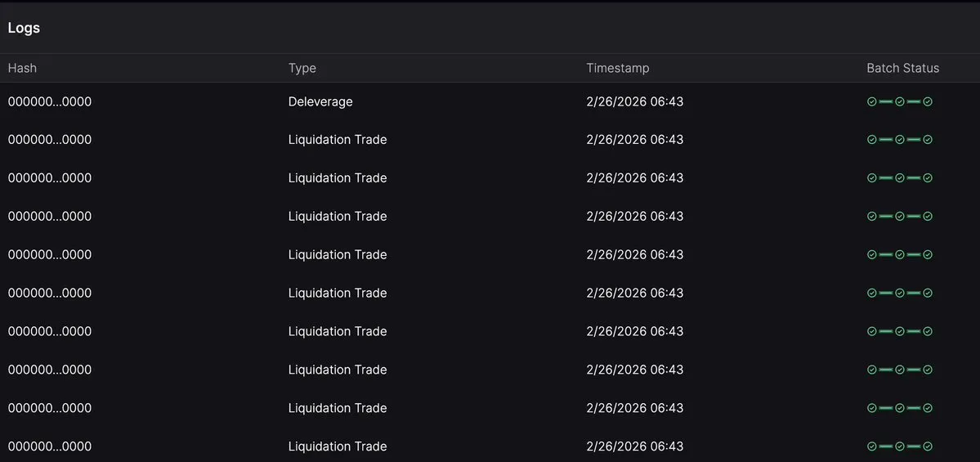Click the Timestamp column header

(x=618, y=68)
